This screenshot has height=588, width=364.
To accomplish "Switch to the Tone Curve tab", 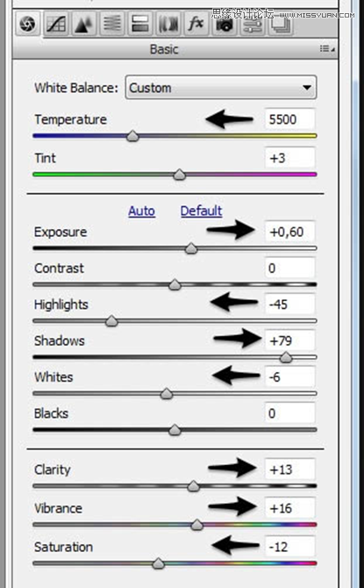I will (56, 24).
